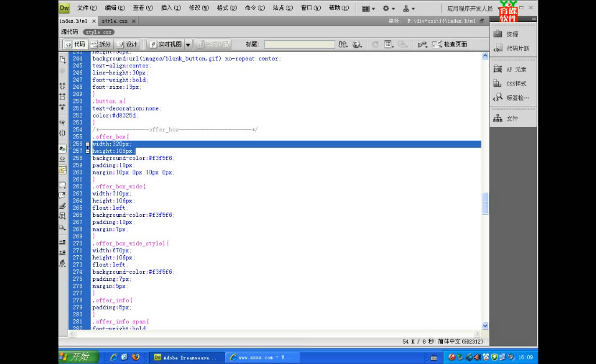Image resolution: width=596 pixels, height=364 pixels.
Task: Click the Collapse Selection icon
Action: (x=62, y=97)
